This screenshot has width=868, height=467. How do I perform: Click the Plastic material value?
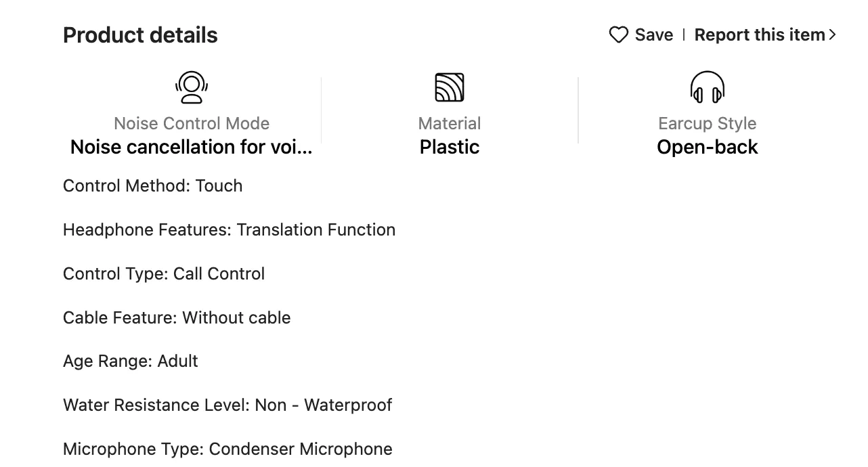click(x=450, y=147)
